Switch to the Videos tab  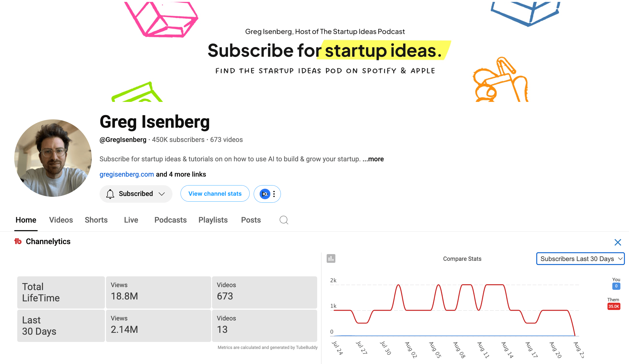point(61,220)
